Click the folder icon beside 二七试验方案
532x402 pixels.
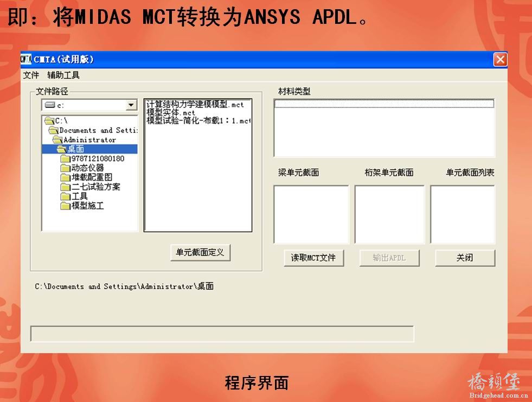(66, 187)
